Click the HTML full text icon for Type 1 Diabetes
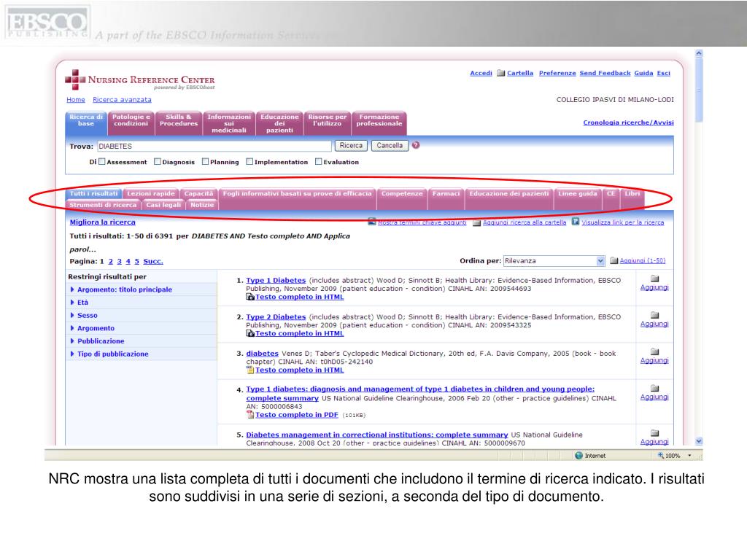 point(250,297)
